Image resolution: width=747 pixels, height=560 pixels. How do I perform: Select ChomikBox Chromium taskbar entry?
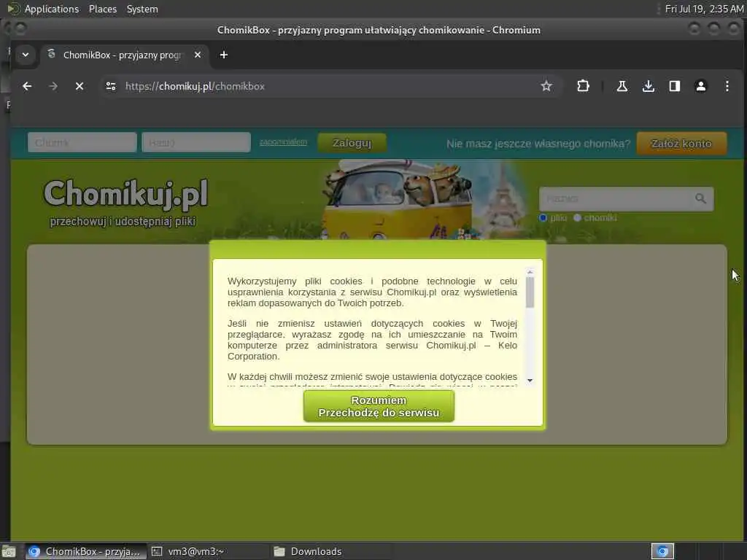(85, 551)
